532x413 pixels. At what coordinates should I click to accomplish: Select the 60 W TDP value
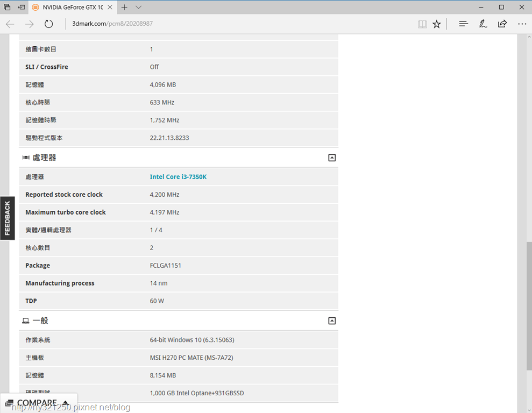point(157,301)
